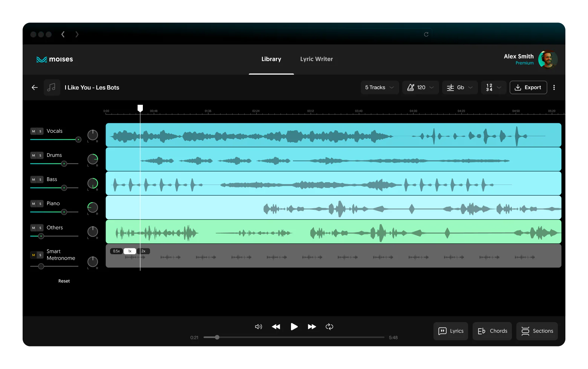
Task: Adjust the Vocals pan knob
Action: (x=93, y=135)
